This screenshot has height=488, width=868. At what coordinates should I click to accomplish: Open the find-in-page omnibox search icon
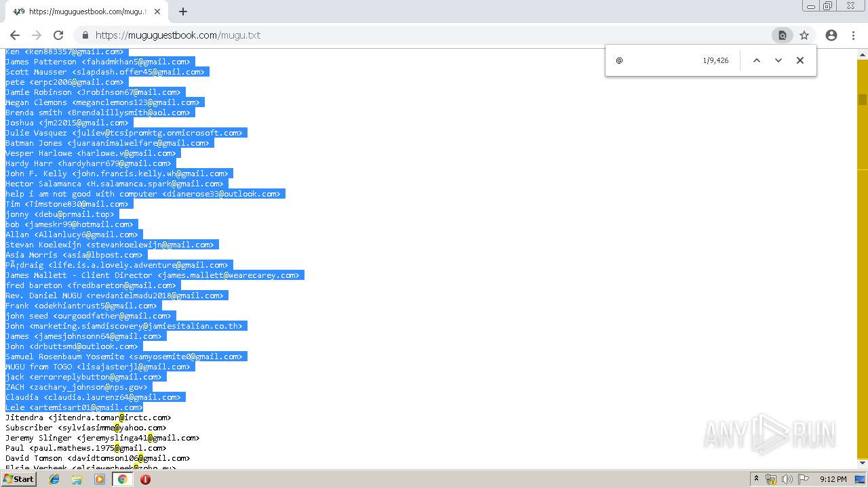click(782, 35)
